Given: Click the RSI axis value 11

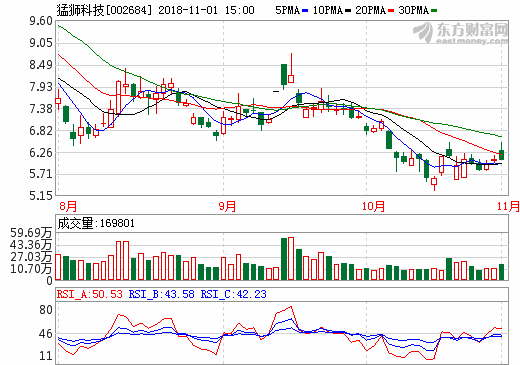Looking at the screenshot, I should [46, 356].
